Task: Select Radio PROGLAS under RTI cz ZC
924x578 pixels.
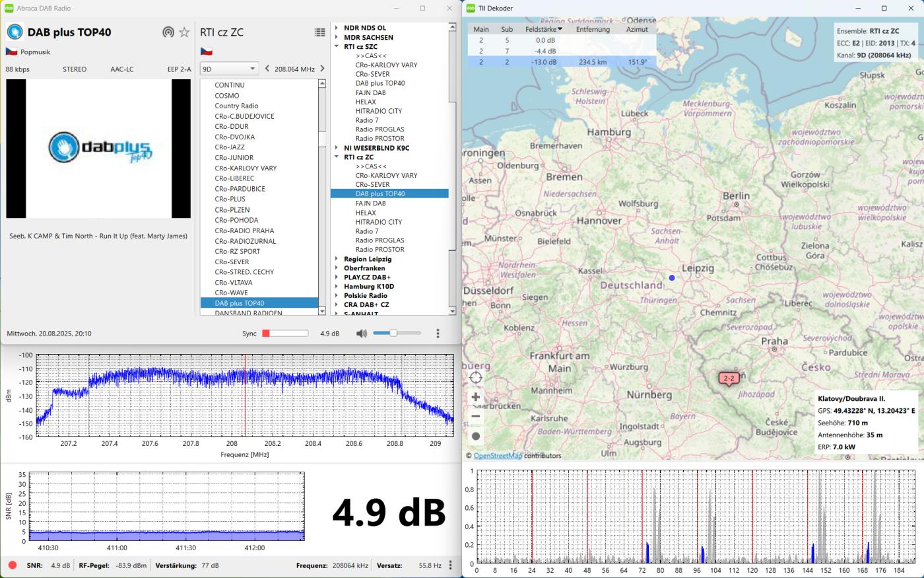Action: tap(380, 240)
